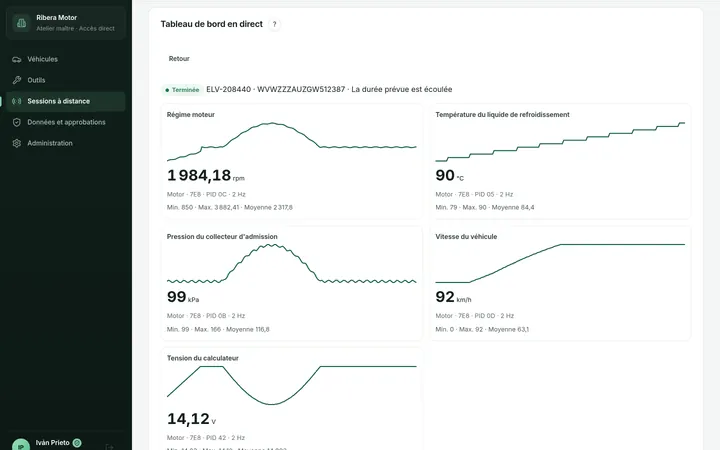Open the Outils section
720x450 pixels.
pos(66,80)
